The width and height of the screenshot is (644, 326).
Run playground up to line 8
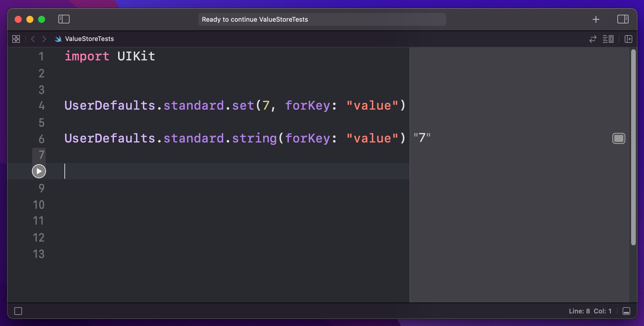click(x=39, y=171)
